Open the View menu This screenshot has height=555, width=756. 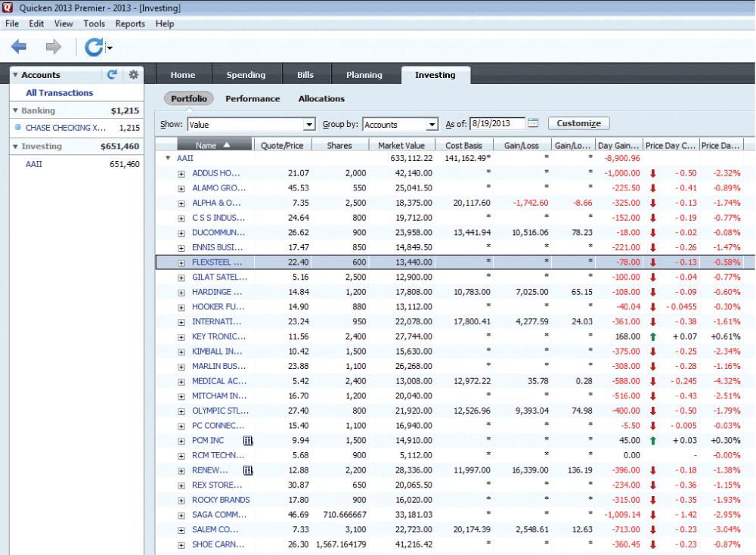coord(64,23)
